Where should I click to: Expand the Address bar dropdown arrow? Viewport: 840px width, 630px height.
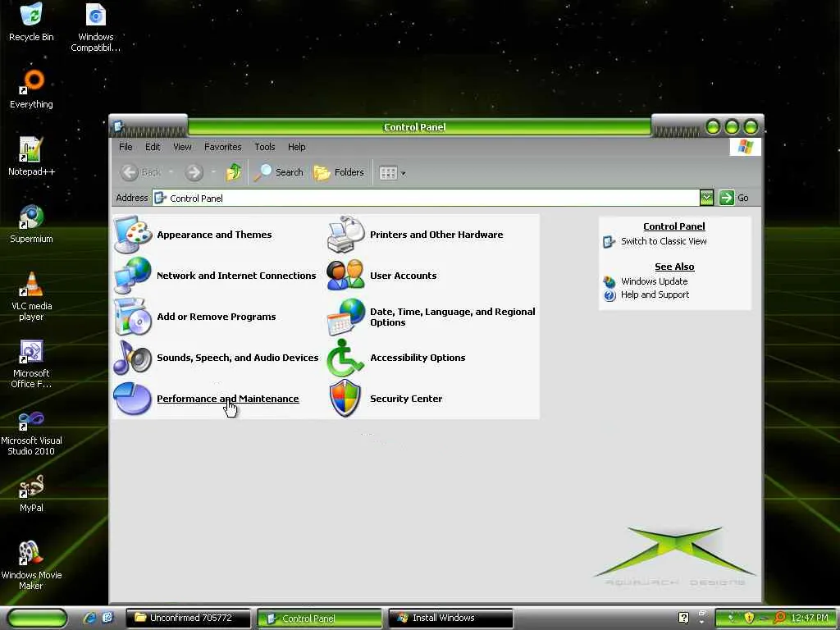(706, 198)
